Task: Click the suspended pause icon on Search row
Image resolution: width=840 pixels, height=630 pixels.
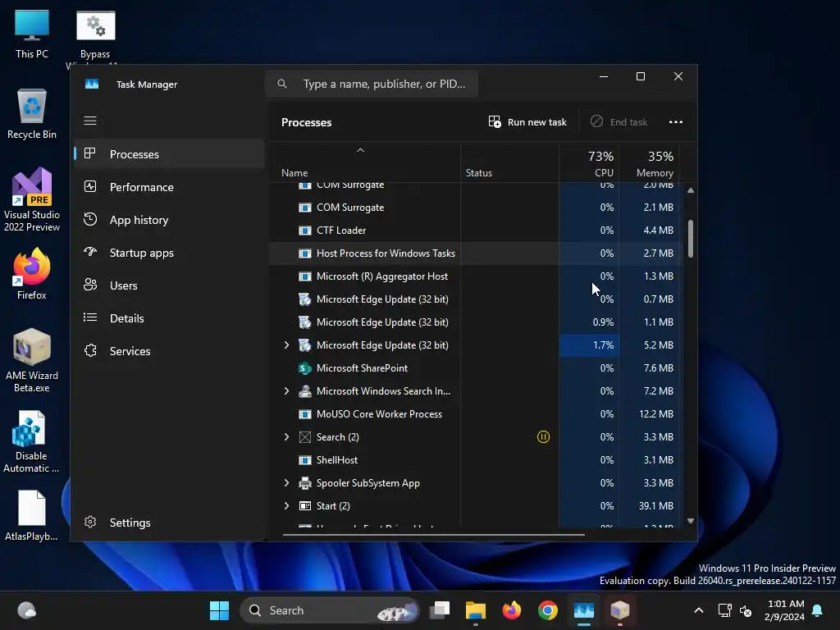Action: pos(543,437)
